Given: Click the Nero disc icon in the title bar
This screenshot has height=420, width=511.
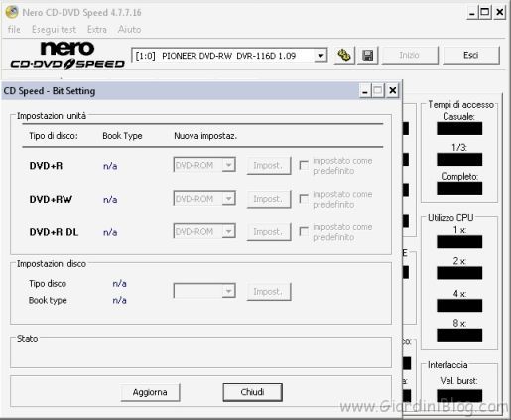Looking at the screenshot, I should pyautogui.click(x=12, y=12).
